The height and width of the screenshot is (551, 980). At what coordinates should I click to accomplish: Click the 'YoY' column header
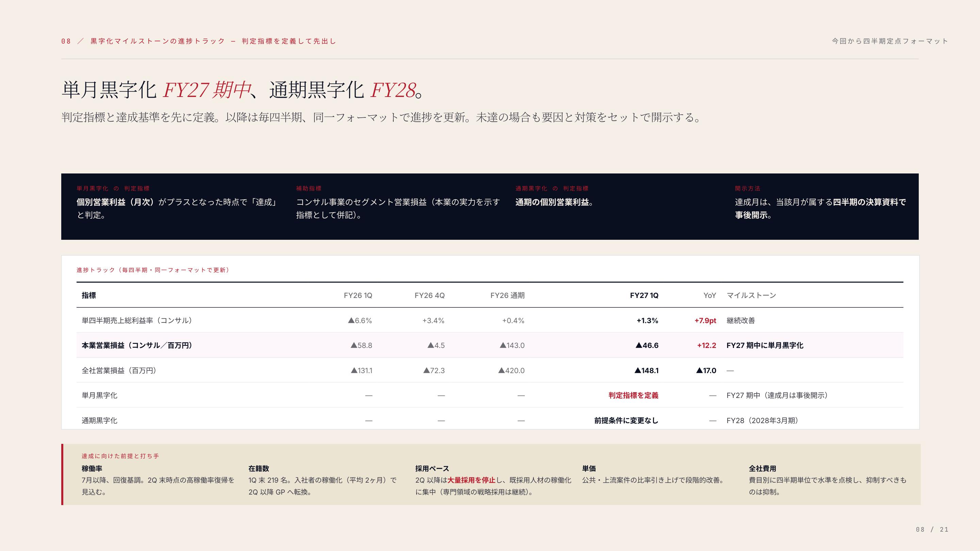coord(710,296)
